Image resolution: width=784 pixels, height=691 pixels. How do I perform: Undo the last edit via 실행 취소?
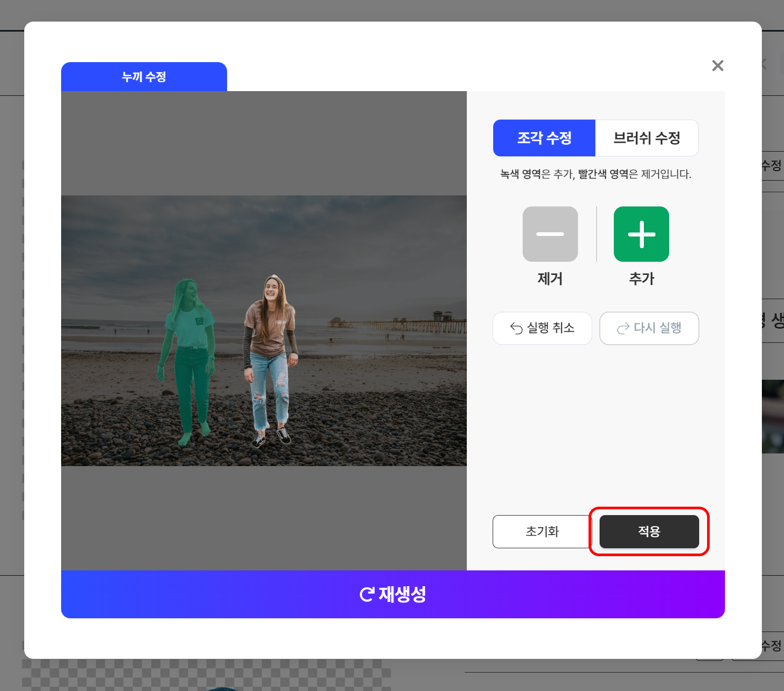(x=542, y=328)
